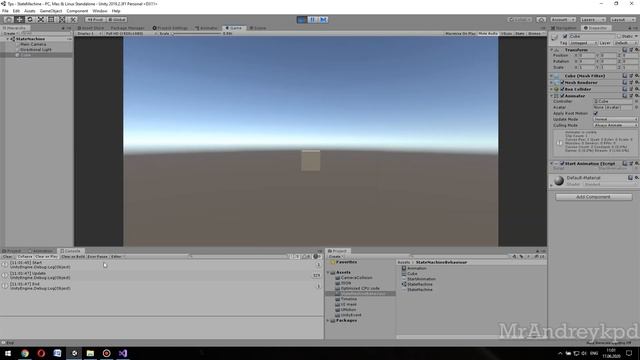The height and width of the screenshot is (360, 640).
Task: Open the File menu
Action: 5,11
